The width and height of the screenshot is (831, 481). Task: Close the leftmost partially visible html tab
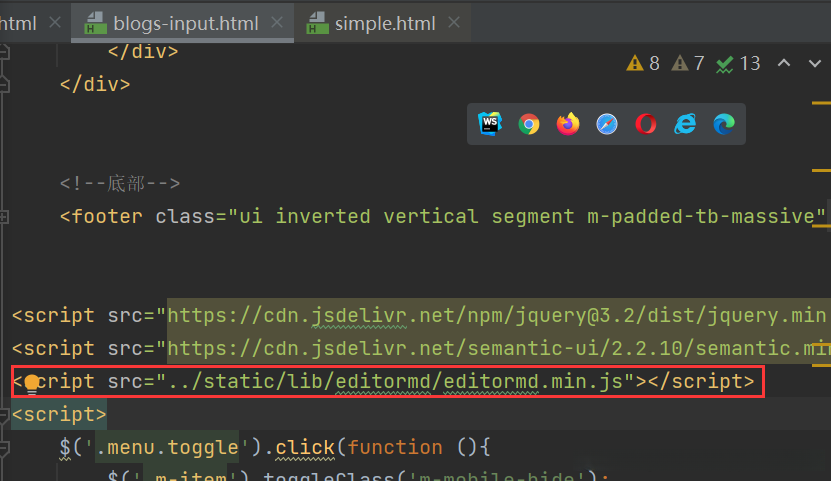[55, 22]
